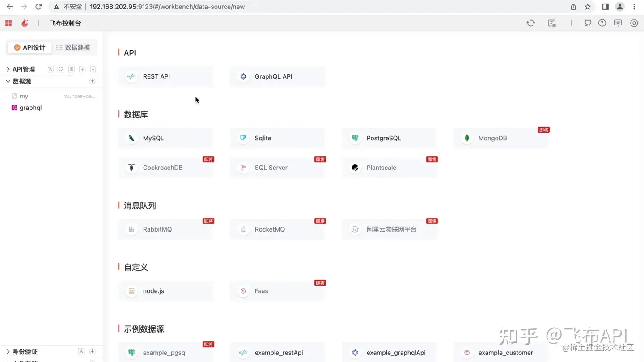Go back in browser
644x362 pixels.
tap(10, 7)
